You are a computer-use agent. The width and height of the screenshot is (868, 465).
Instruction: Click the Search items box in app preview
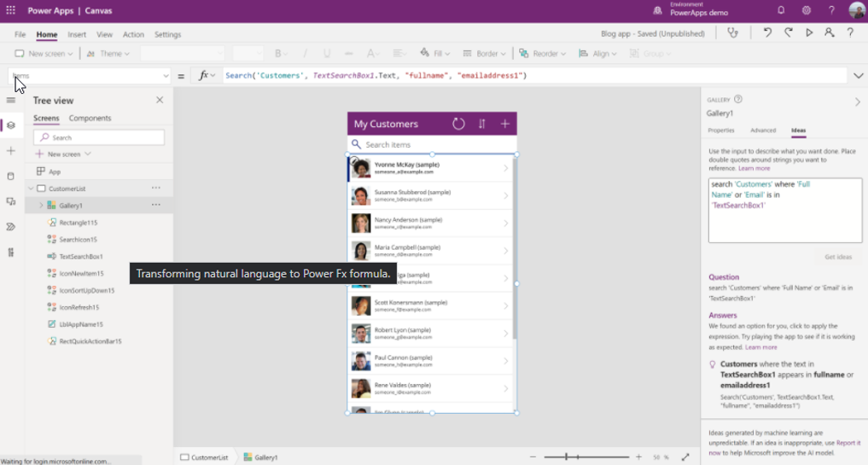(433, 144)
